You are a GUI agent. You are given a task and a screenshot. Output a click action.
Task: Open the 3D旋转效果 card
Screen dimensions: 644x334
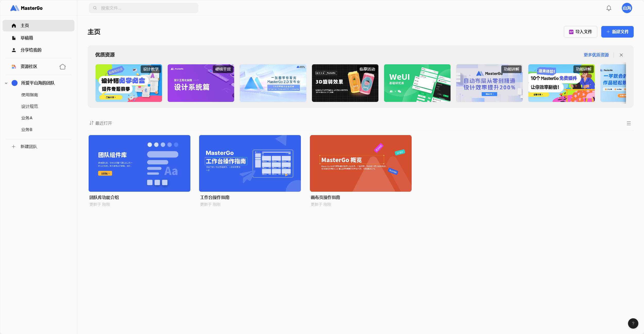pos(345,83)
